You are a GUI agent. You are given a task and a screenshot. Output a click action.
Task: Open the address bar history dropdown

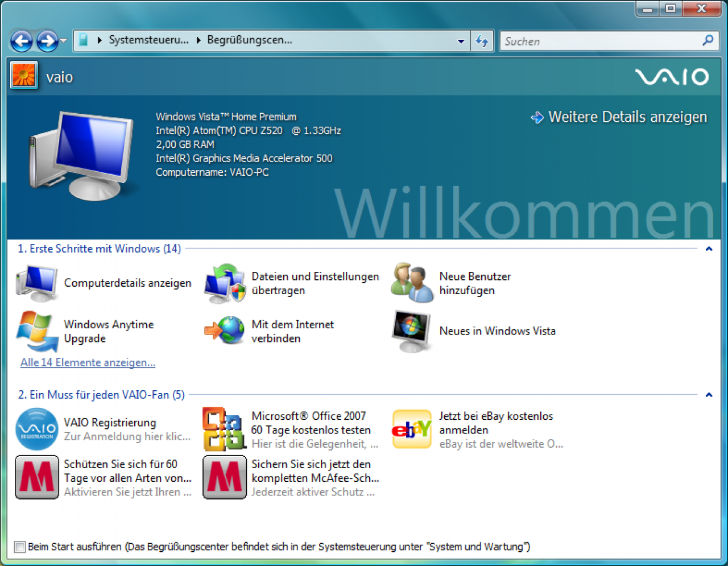[x=461, y=41]
